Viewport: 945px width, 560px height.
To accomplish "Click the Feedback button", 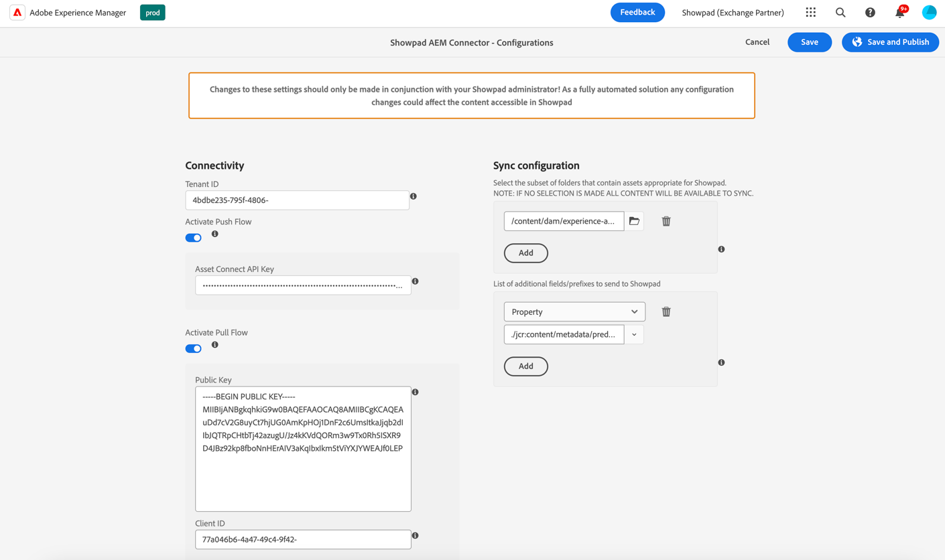I will pyautogui.click(x=637, y=12).
